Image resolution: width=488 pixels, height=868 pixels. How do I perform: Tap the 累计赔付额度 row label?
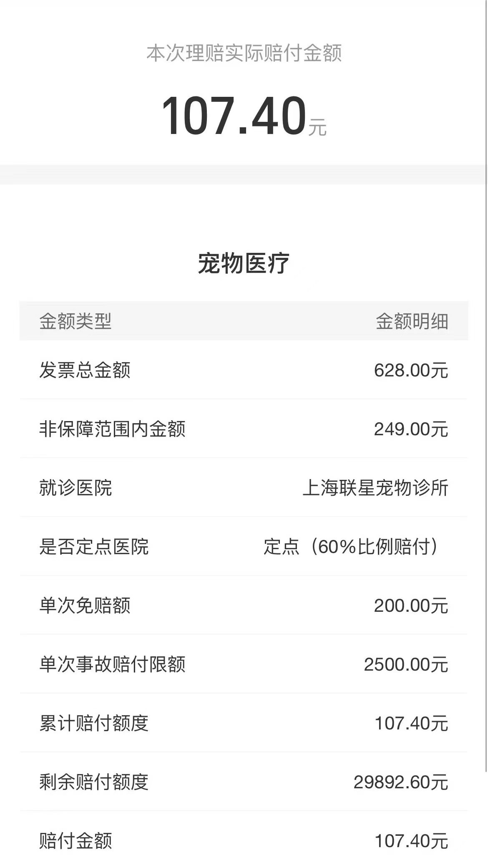pyautogui.click(x=94, y=723)
